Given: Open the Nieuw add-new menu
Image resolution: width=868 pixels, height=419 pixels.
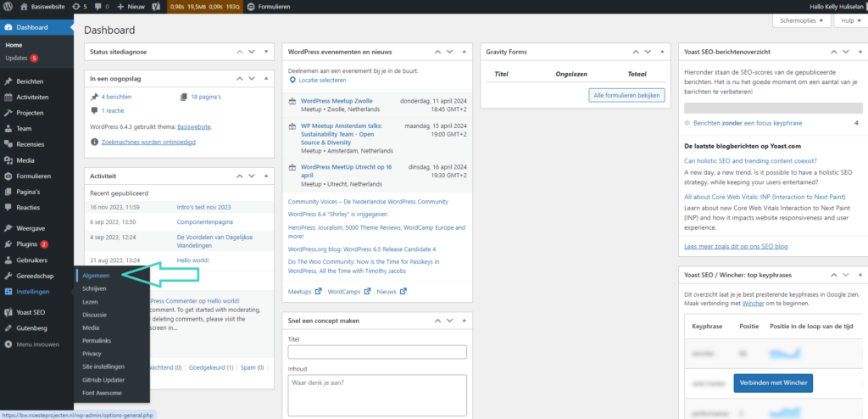Looking at the screenshot, I should tap(131, 7).
